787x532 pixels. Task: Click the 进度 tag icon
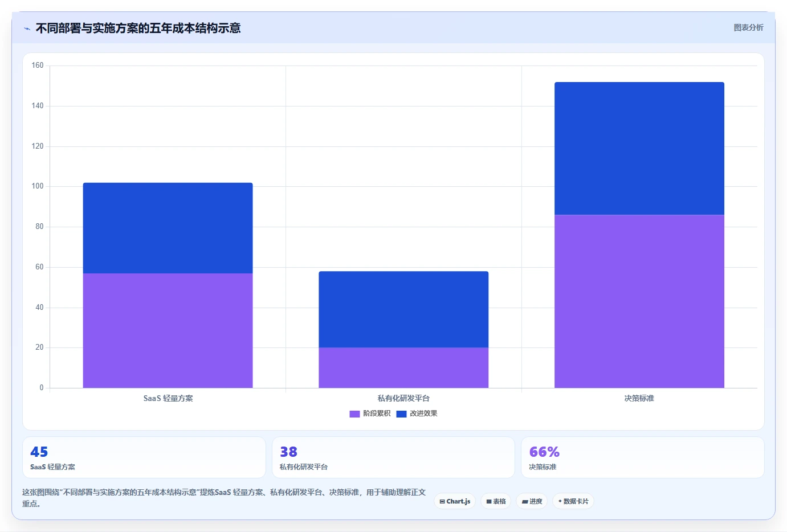click(525, 502)
